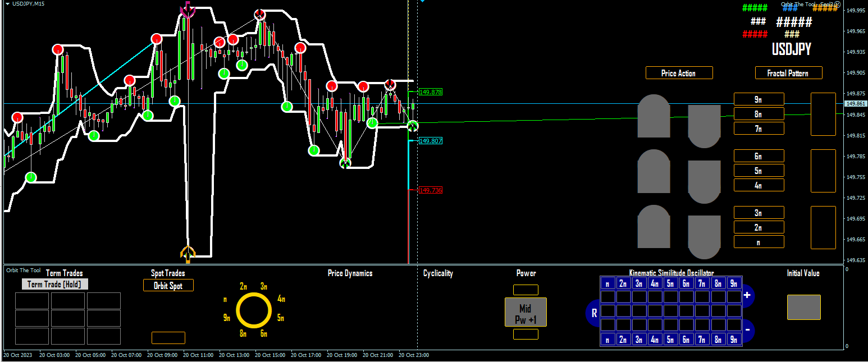Click 8n label on the orbit ring
The image size is (868, 362).
[x=243, y=333]
